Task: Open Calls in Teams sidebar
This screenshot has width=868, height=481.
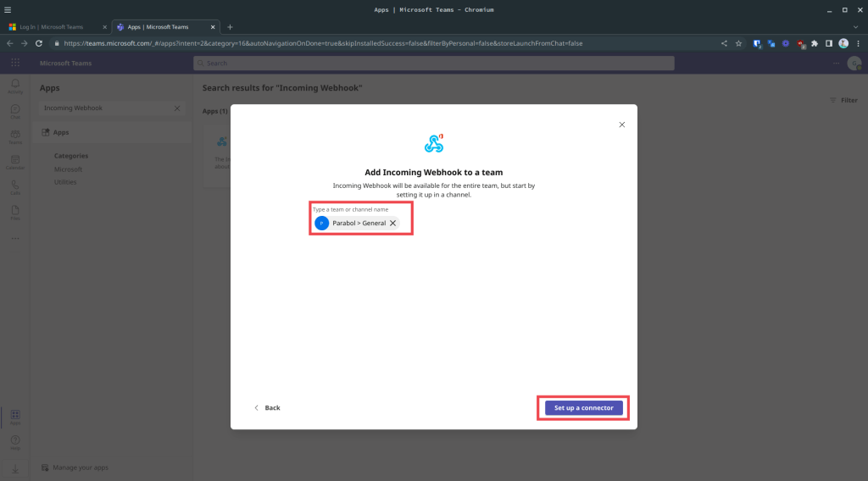Action: tap(15, 187)
